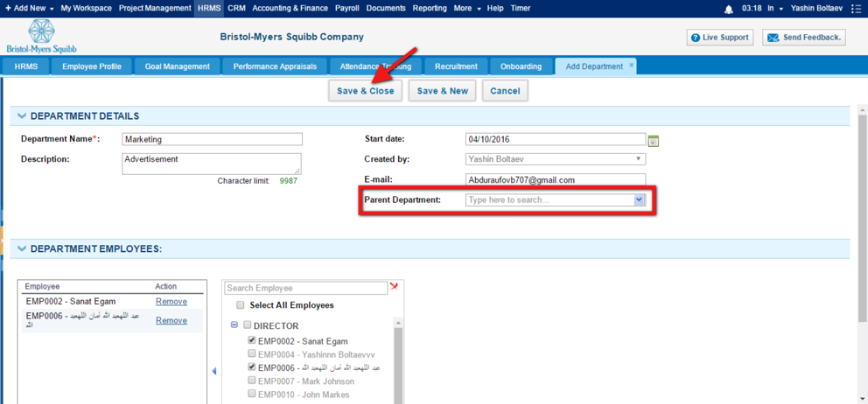Collapse the Department Employees section

(22, 249)
